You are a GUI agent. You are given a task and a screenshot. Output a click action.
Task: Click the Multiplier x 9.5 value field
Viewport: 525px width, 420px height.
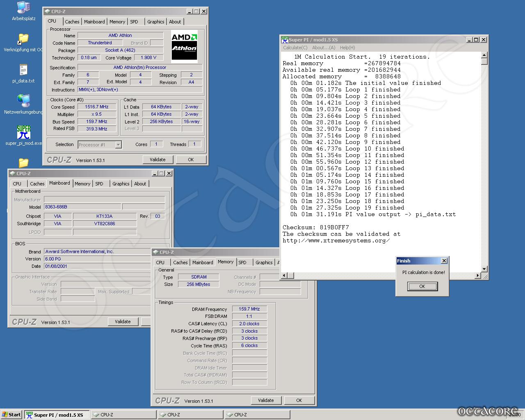click(x=97, y=114)
